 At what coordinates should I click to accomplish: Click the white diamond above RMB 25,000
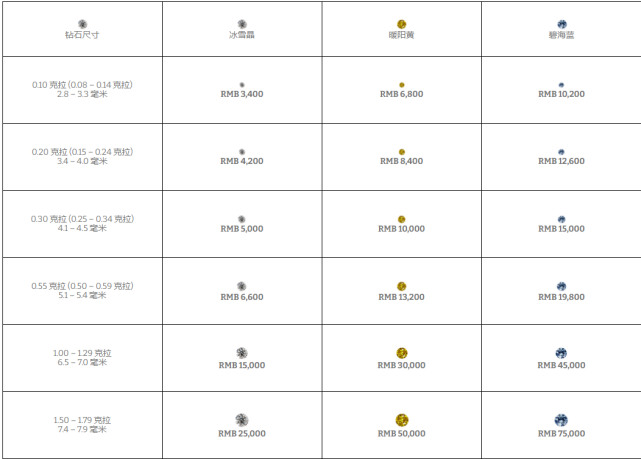(x=242, y=420)
